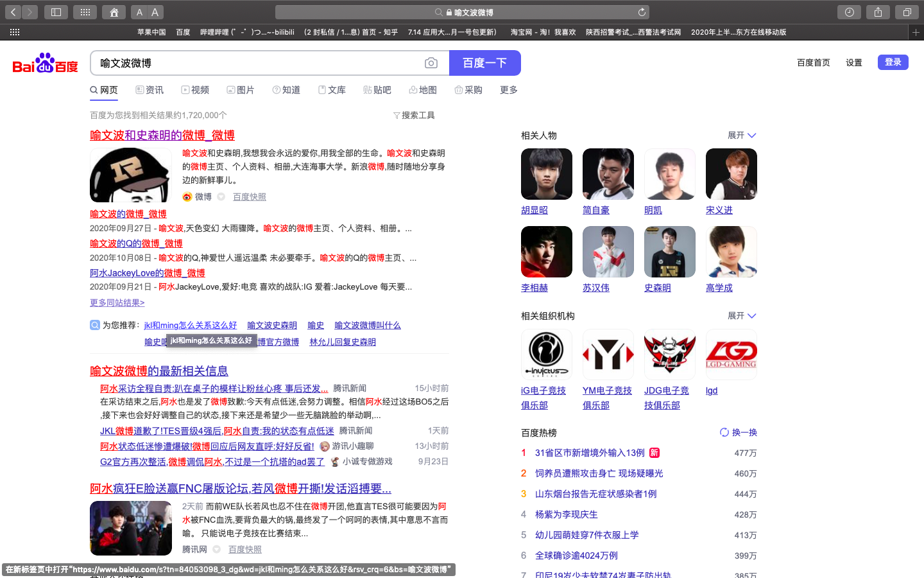Toggle the Safari sidebar button
This screenshot has width=924, height=578.
[x=56, y=12]
